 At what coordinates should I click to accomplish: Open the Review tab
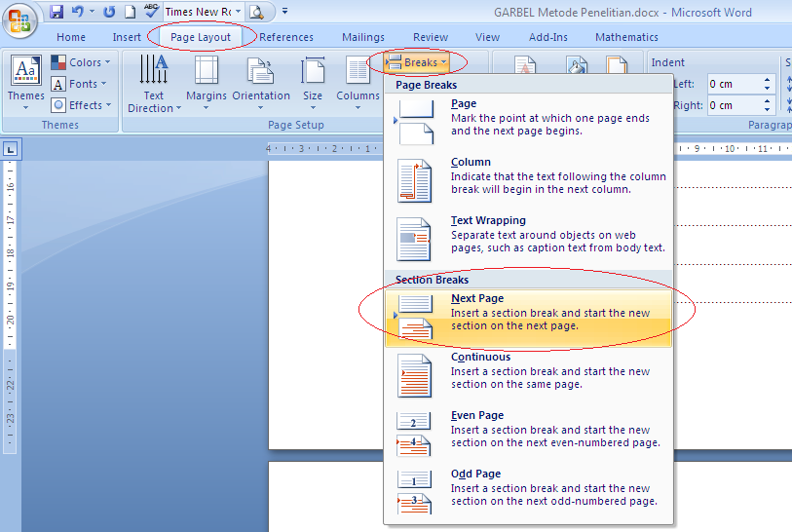tap(431, 37)
